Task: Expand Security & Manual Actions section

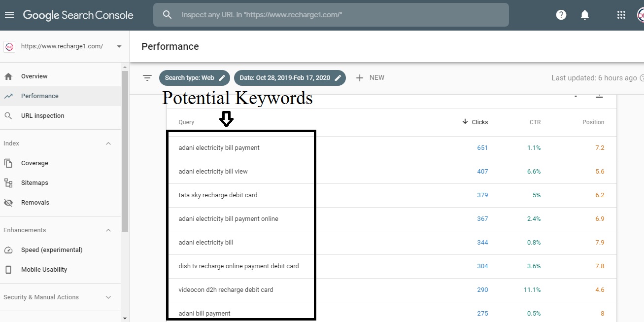Action: click(x=108, y=297)
